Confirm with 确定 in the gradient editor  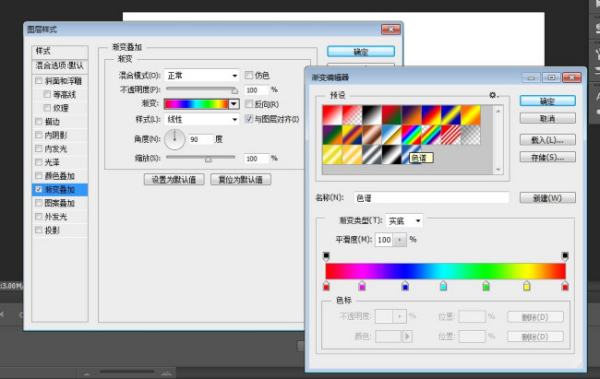point(548,101)
